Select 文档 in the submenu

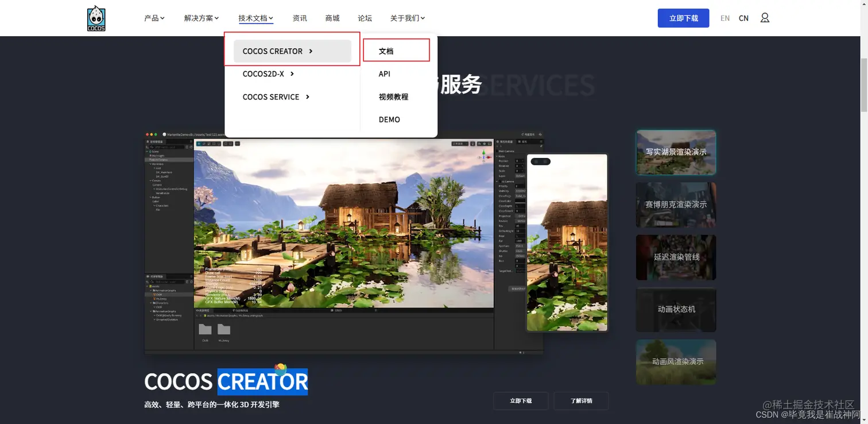pyautogui.click(x=386, y=51)
